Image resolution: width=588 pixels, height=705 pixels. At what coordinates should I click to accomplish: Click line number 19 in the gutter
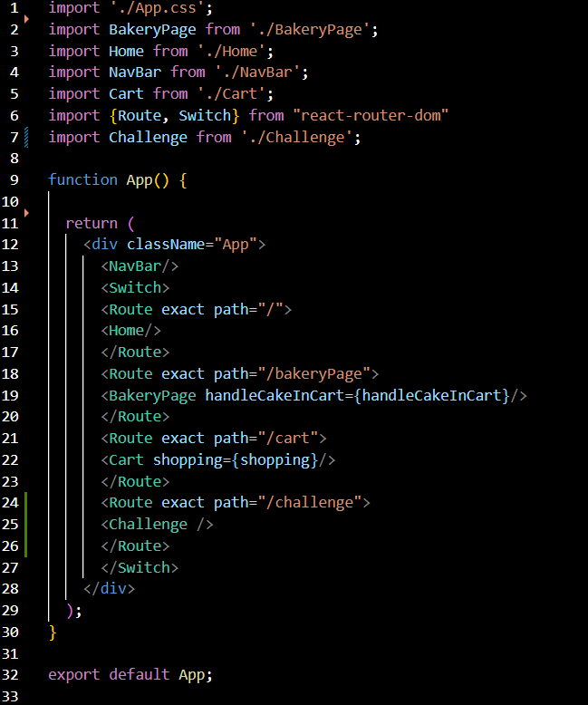click(x=10, y=396)
